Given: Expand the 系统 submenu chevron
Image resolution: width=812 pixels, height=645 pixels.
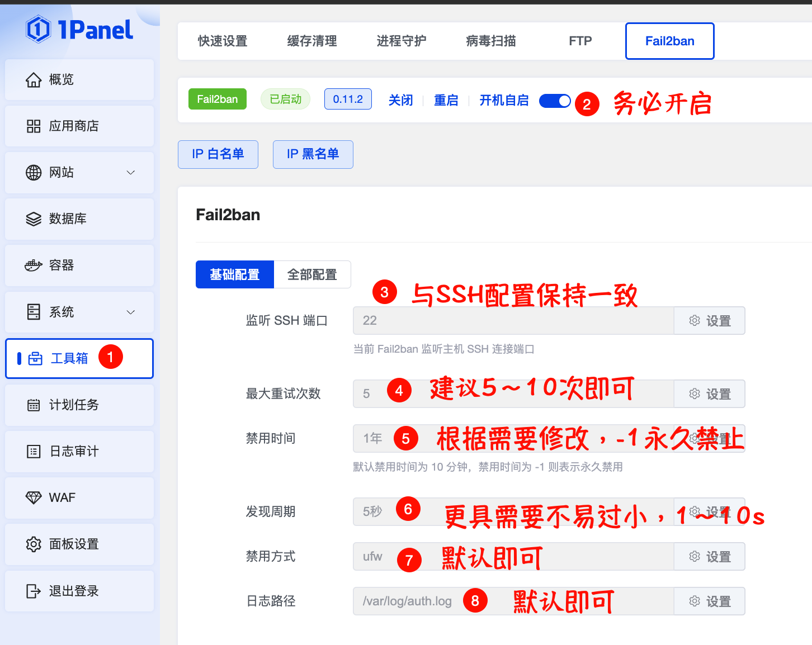Looking at the screenshot, I should (131, 312).
